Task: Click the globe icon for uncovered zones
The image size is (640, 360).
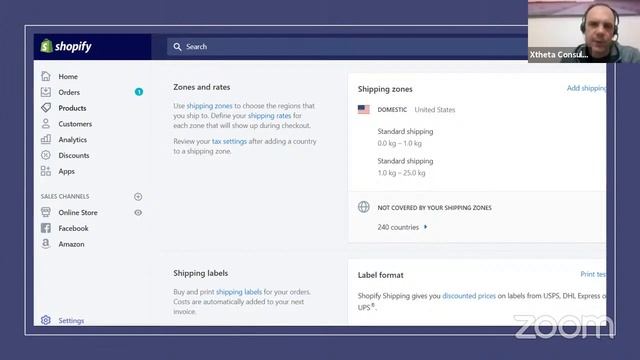Action: click(364, 207)
